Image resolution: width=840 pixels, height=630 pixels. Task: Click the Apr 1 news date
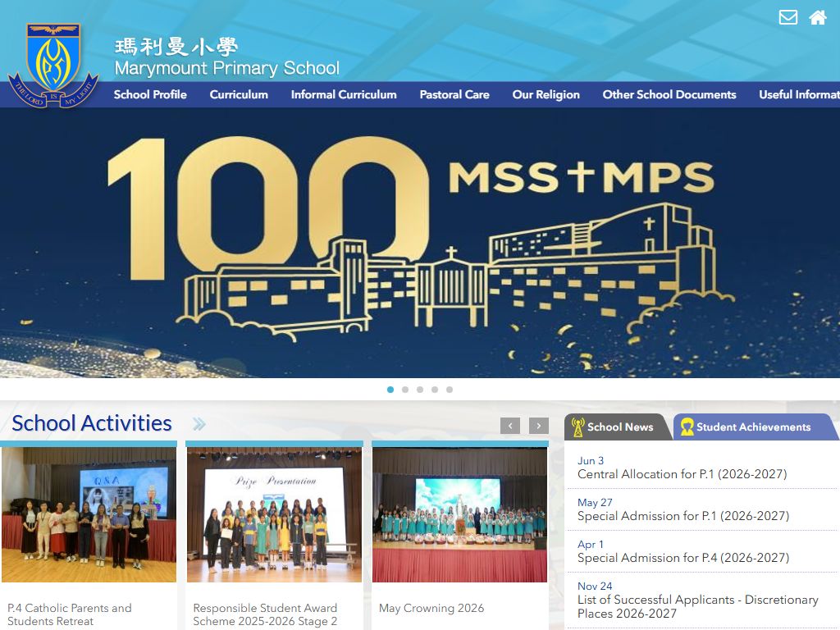coord(591,545)
